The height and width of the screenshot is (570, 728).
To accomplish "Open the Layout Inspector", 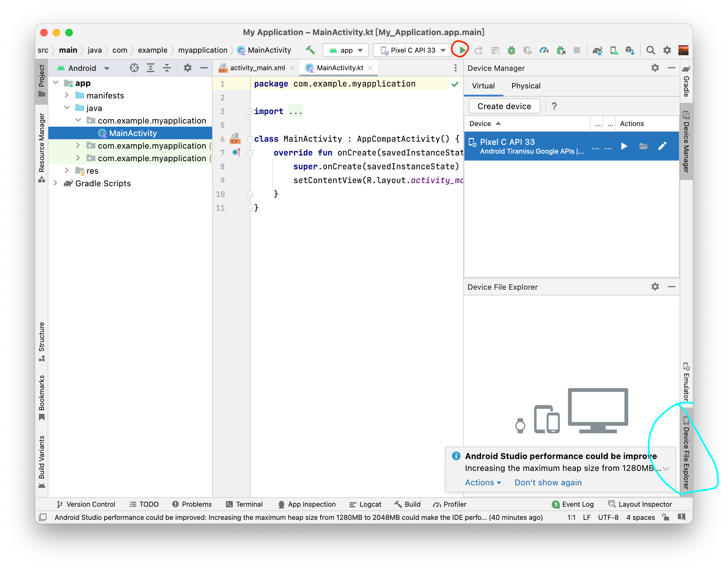I will (640, 504).
